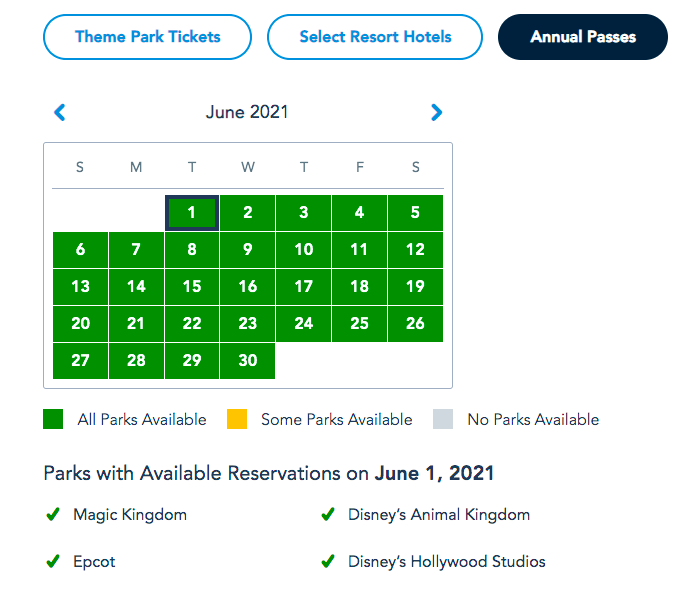Click the gray No Parks Available swatch
685x592 pixels.
click(443, 419)
